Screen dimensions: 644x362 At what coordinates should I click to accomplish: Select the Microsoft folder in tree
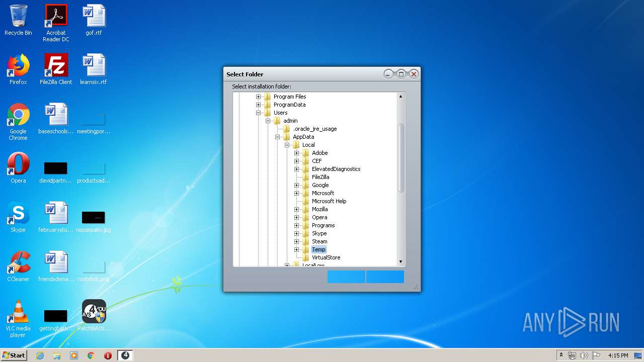[x=323, y=193]
